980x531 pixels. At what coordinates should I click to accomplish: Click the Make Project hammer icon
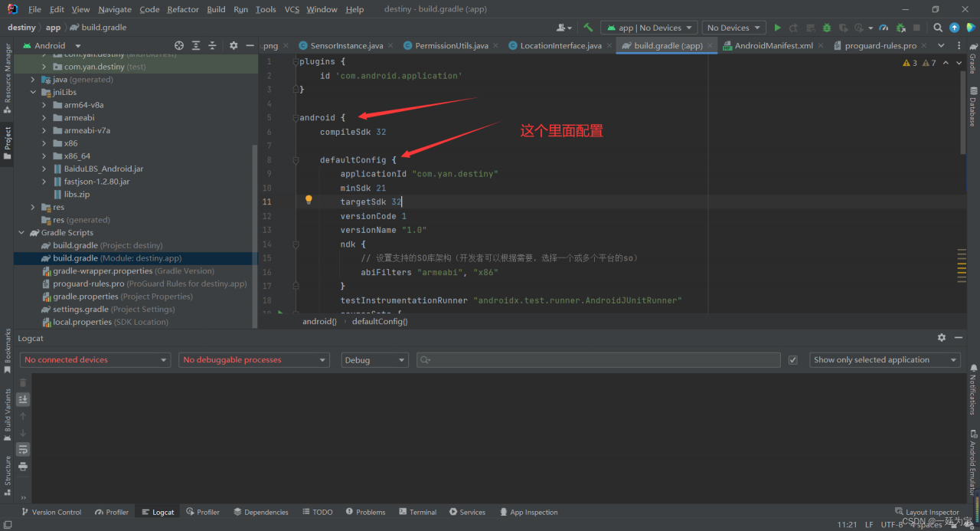tap(588, 28)
